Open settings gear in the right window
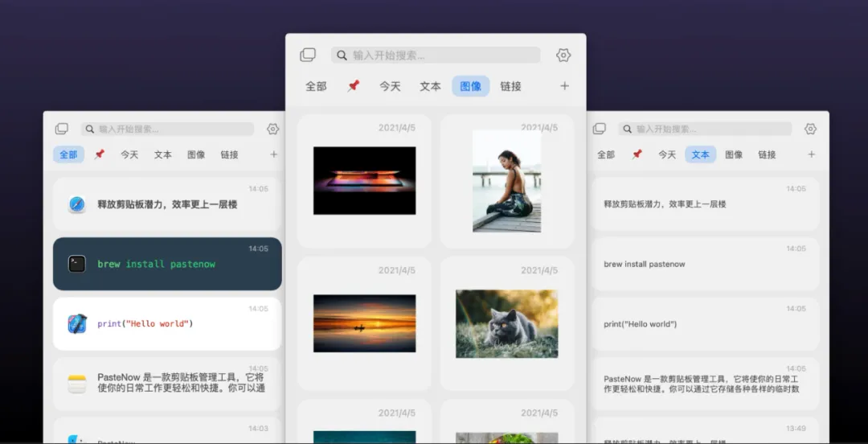This screenshot has width=868, height=444. (x=810, y=129)
